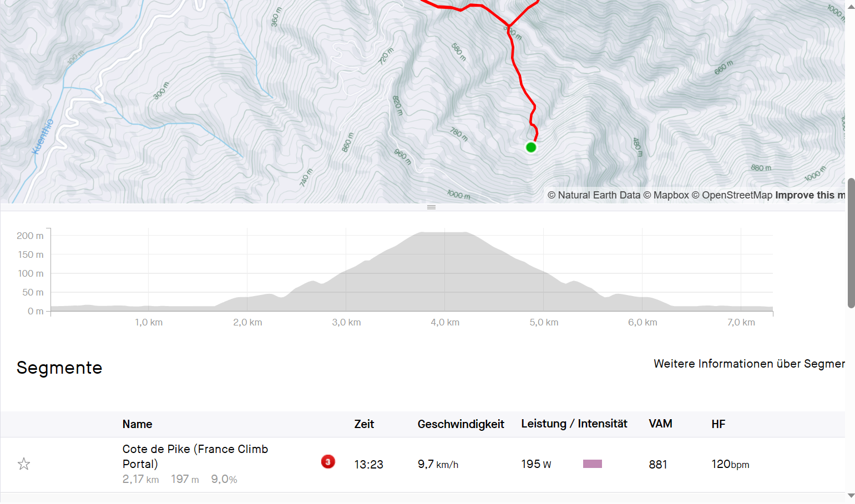Click the scrollbar up arrow
The image size is (855, 504).
(851, 7)
